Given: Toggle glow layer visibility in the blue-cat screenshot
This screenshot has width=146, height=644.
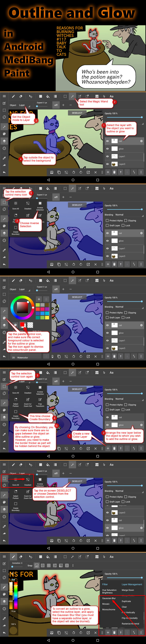Looking at the screenshot, I should [107, 149].
